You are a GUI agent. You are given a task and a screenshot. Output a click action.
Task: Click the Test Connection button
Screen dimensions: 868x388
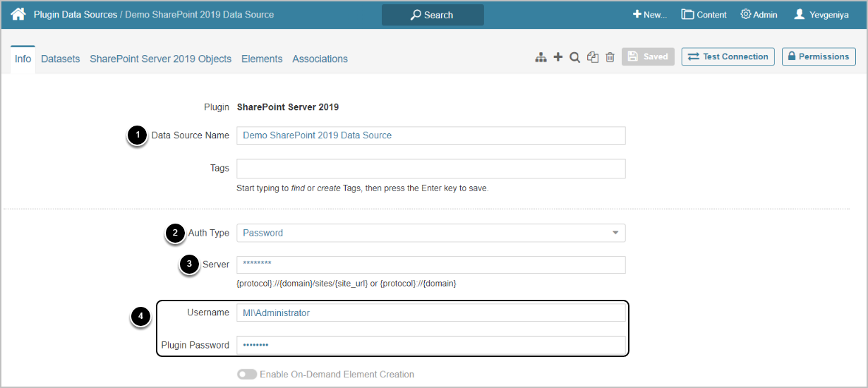[x=728, y=57]
